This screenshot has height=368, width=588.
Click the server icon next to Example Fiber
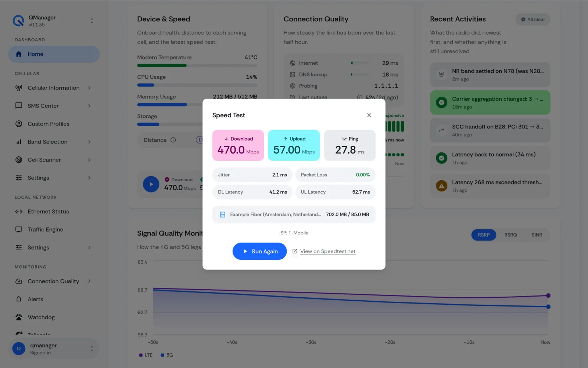222,215
